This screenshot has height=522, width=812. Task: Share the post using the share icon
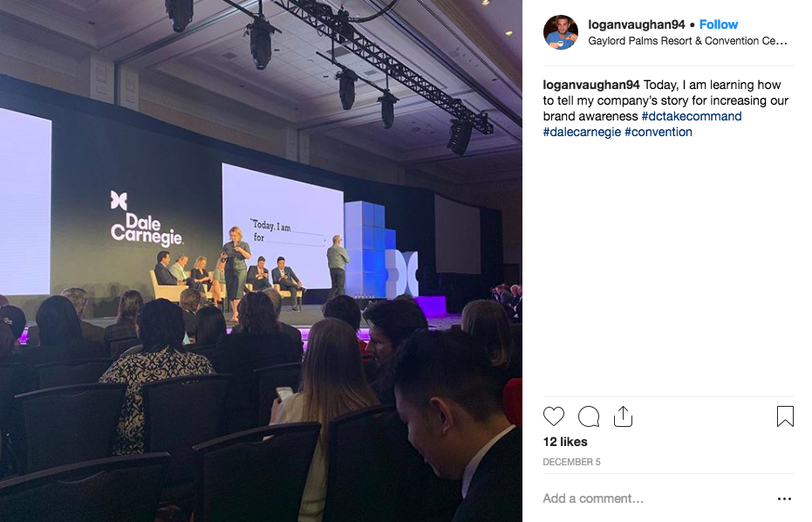623,416
